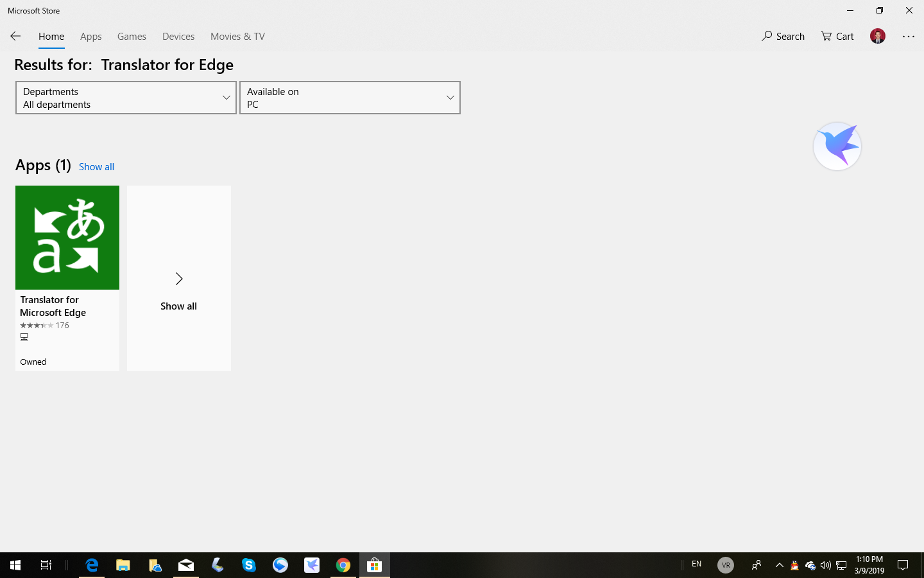Click the 176 ratings star row

pos(44,326)
